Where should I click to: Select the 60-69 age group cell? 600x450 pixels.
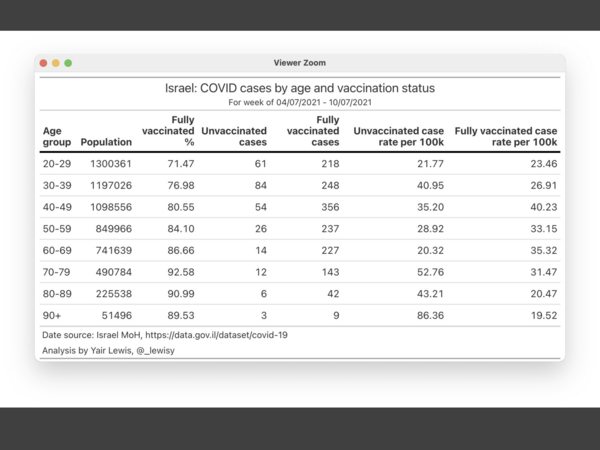click(x=57, y=250)
